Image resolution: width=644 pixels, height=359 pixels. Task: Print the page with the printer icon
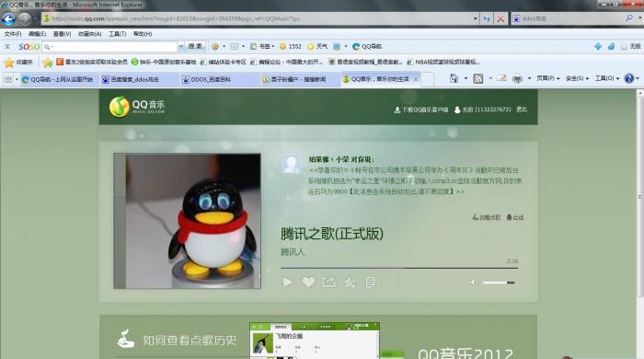[517, 78]
